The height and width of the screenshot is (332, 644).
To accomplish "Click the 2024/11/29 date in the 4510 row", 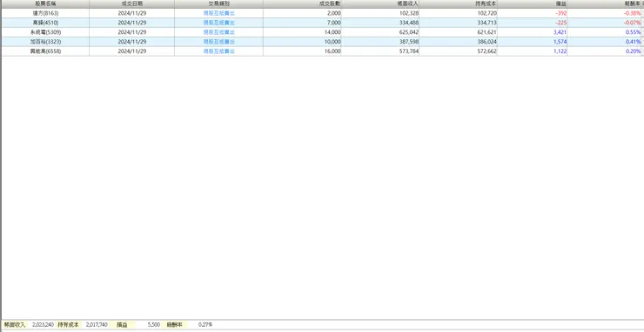I will coord(131,23).
